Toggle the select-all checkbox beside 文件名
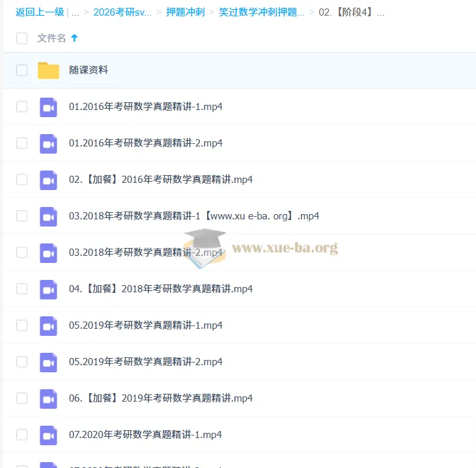 (x=22, y=38)
